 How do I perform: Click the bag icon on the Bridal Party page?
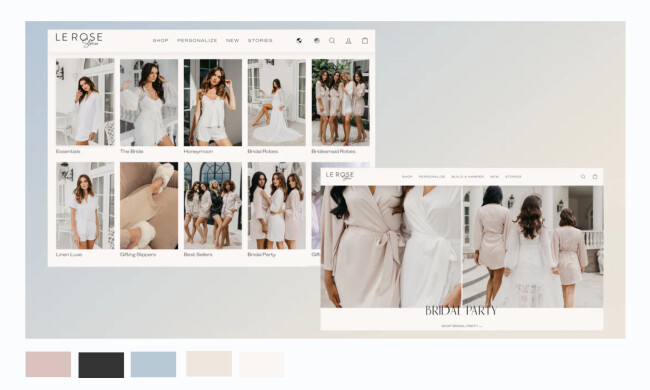(x=595, y=177)
